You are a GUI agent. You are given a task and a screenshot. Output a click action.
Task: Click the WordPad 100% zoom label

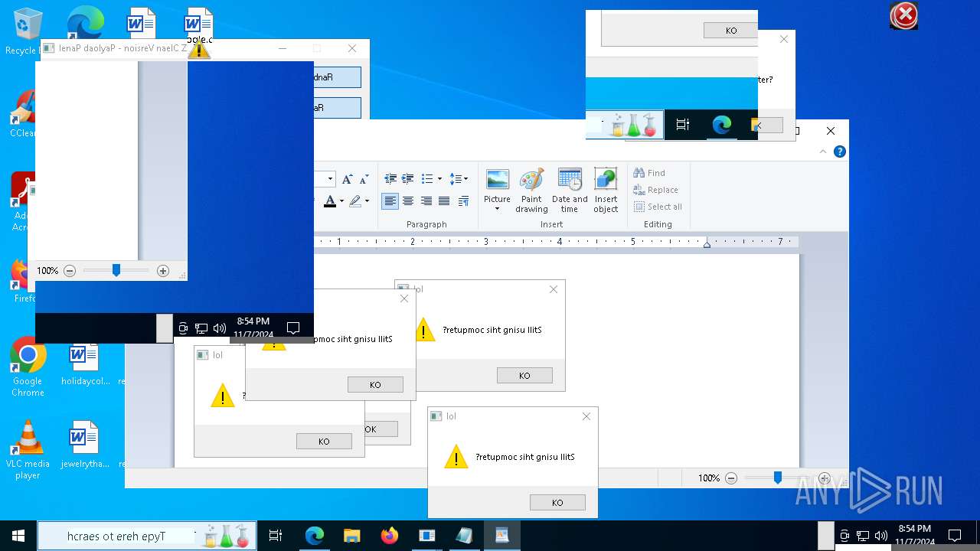click(x=709, y=478)
